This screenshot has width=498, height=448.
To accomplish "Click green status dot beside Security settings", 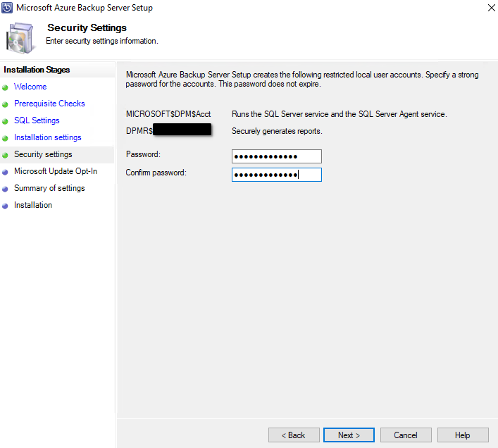I will 5,155.
